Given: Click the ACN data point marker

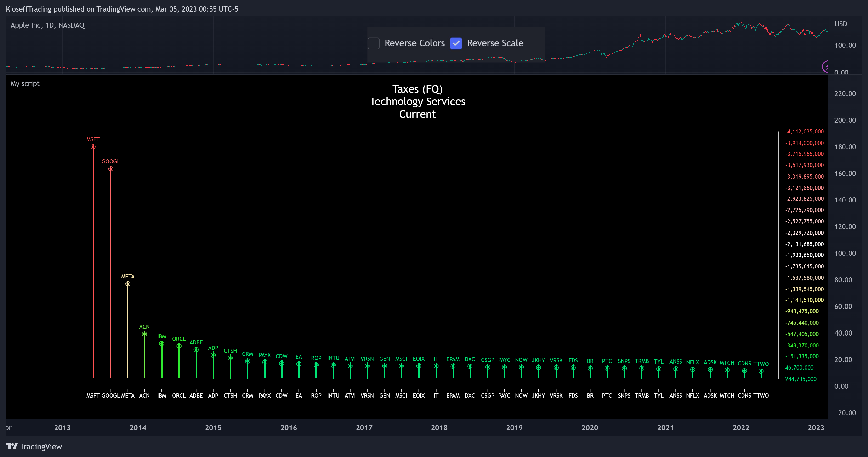Looking at the screenshot, I should pyautogui.click(x=144, y=334).
